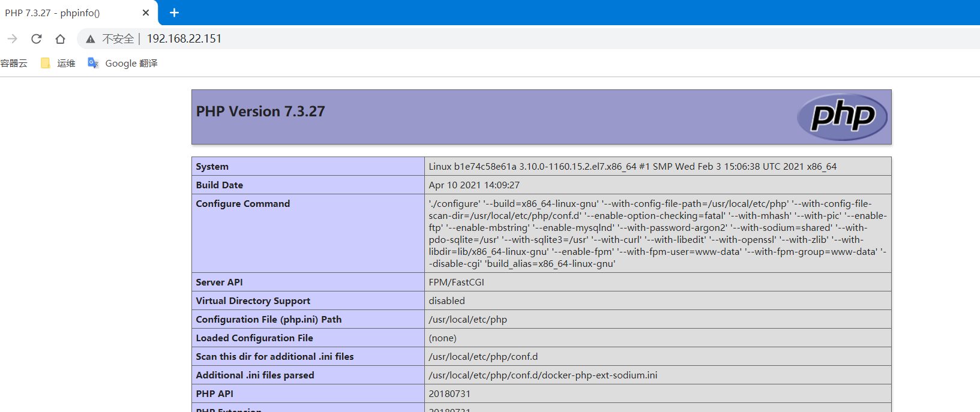
Task: Click the Linux b1e74c58e61a system value
Action: (633, 167)
